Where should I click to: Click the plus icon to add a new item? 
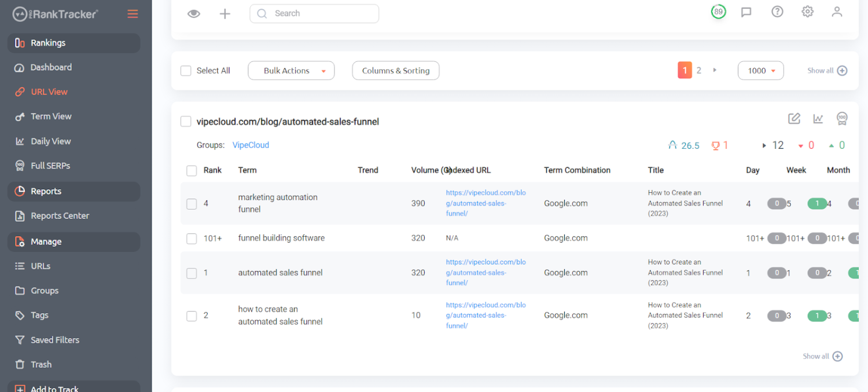pos(225,13)
